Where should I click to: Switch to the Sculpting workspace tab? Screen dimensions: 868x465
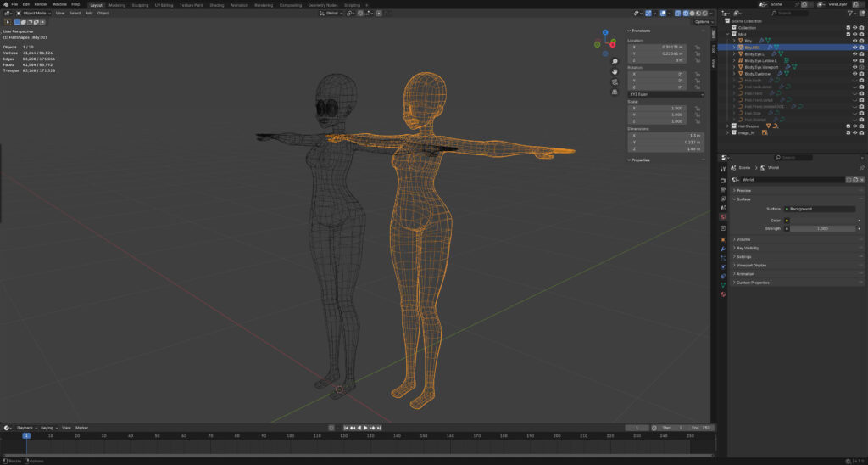tap(140, 5)
